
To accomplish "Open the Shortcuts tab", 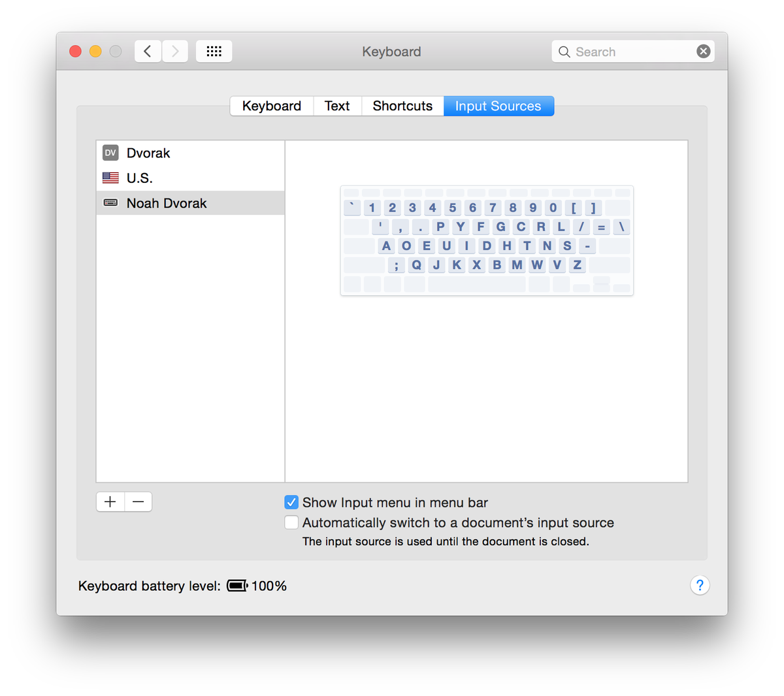I will (402, 106).
